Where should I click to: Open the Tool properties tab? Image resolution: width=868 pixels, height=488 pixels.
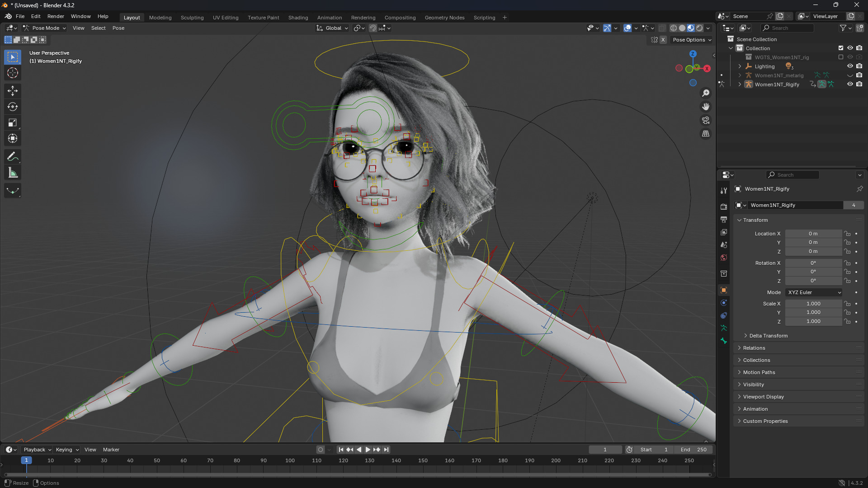[x=724, y=191]
